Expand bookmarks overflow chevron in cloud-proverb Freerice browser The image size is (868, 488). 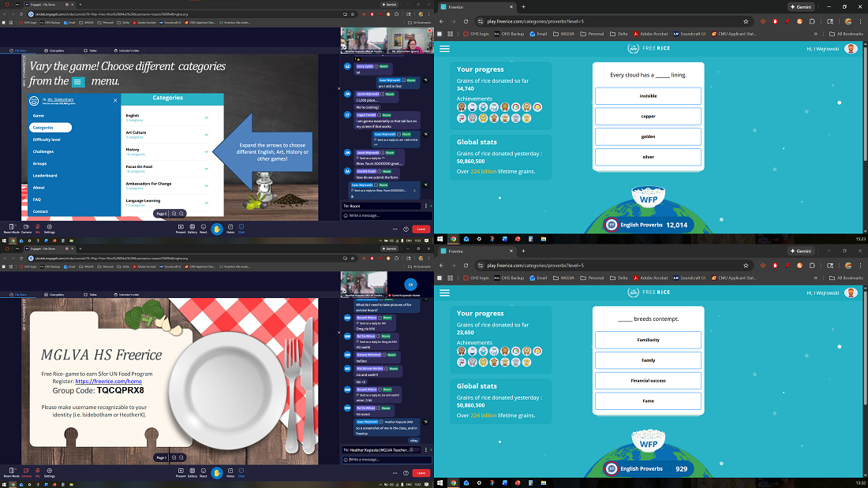(815, 34)
